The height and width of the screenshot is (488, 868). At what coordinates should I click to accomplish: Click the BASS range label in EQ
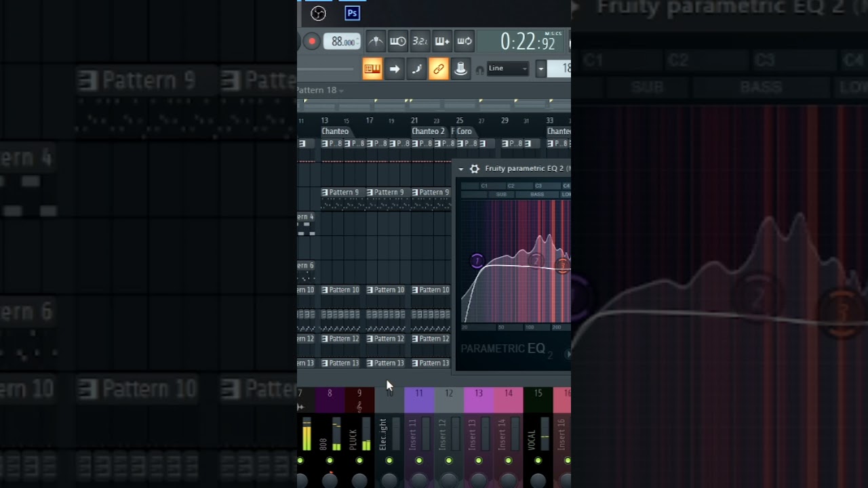coord(537,195)
